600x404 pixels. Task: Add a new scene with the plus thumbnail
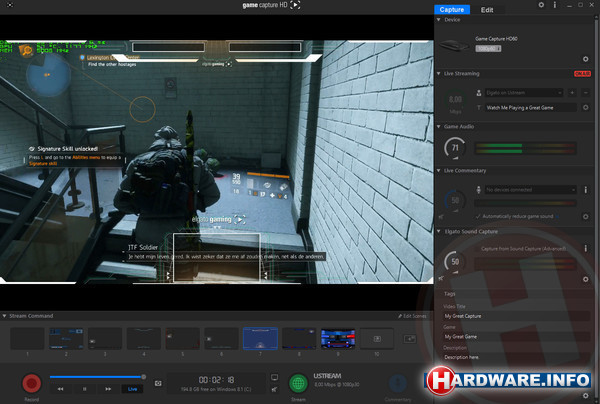coord(409,339)
